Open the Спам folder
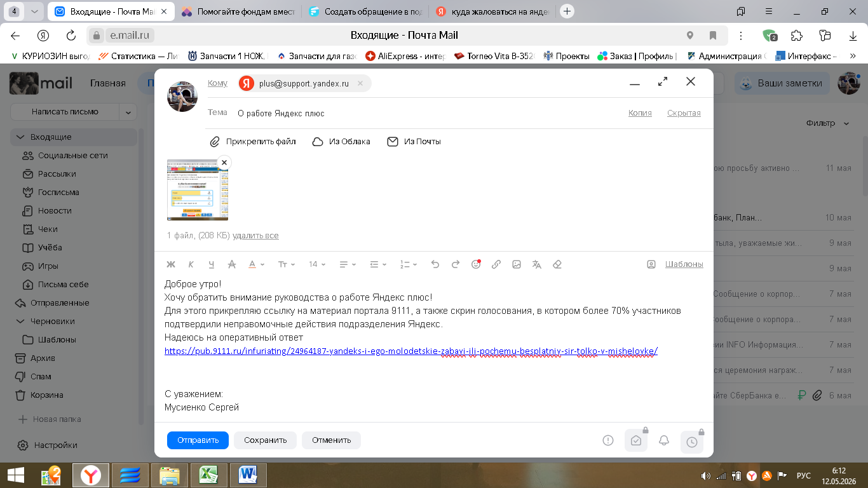868x488 pixels. (x=73, y=377)
